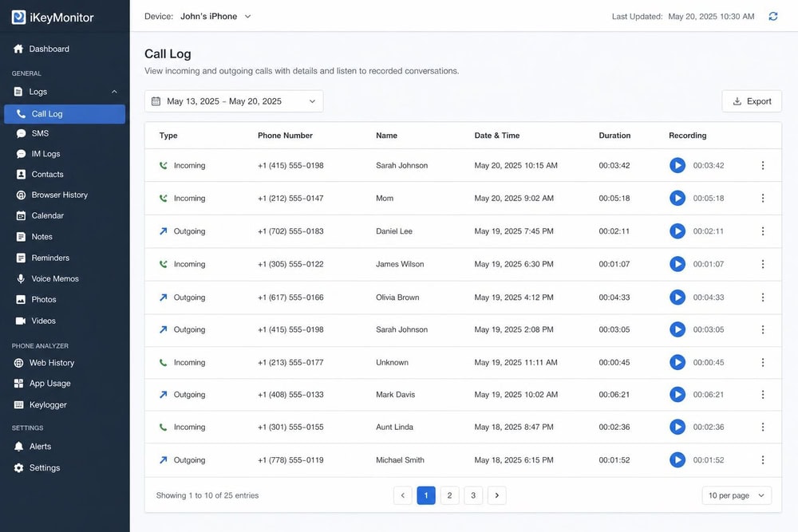Go to page 2

pos(449,495)
